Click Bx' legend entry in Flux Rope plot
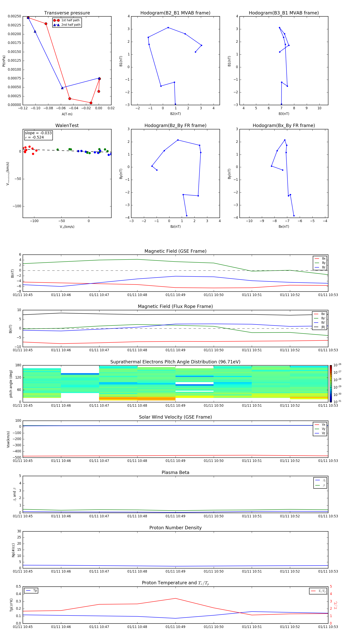 (x=320, y=314)
